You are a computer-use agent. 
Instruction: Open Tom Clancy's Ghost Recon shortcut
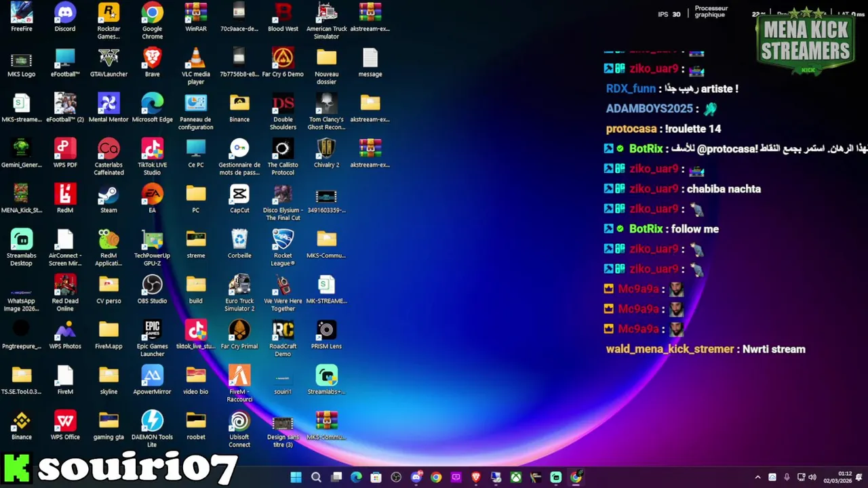tap(326, 111)
